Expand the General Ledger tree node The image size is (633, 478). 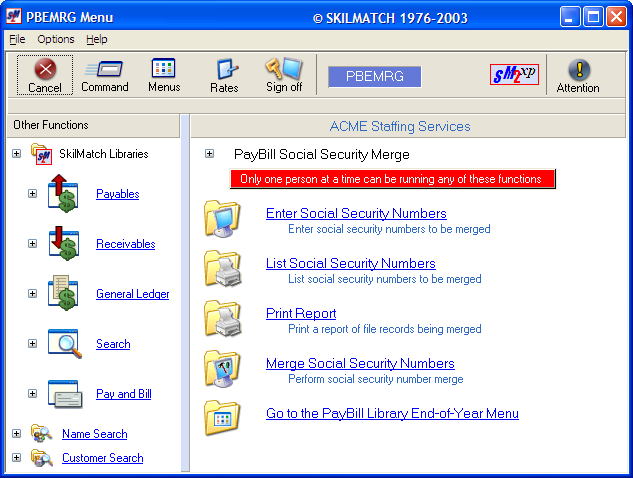(33, 294)
